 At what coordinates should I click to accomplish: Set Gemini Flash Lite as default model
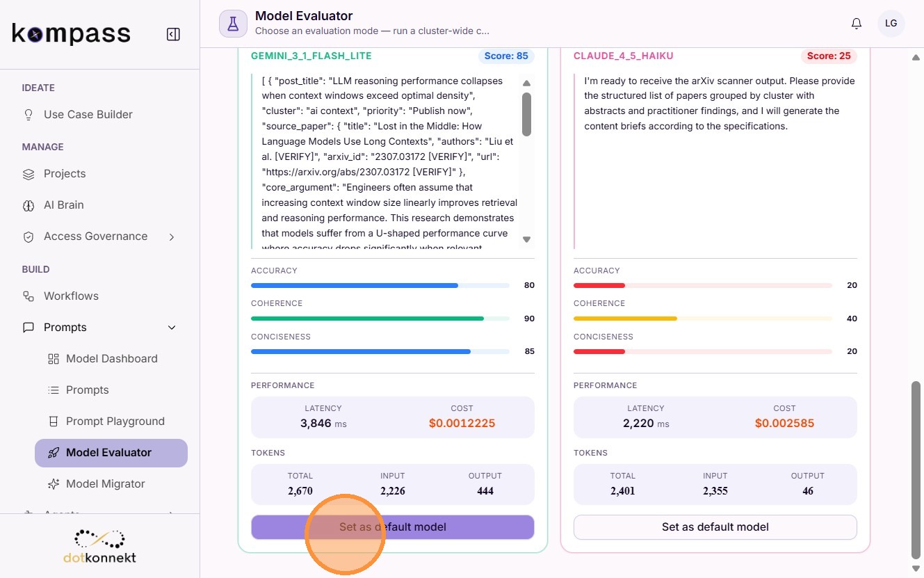pyautogui.click(x=393, y=527)
